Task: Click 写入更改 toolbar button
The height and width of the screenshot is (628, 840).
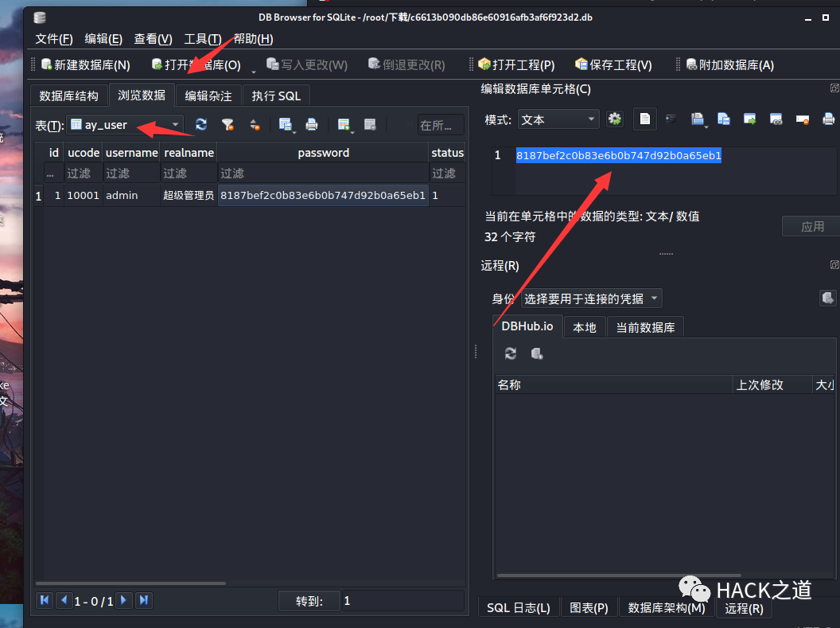Action: point(307,64)
